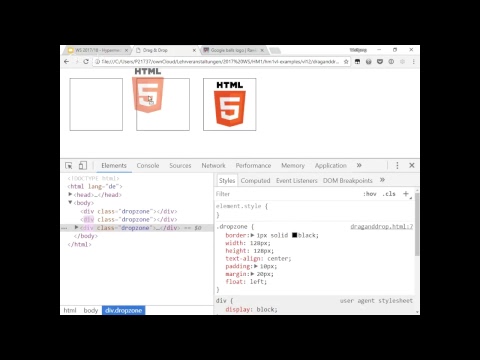Click the empty first dropzone box
This screenshot has width=480, height=360.
(96, 104)
